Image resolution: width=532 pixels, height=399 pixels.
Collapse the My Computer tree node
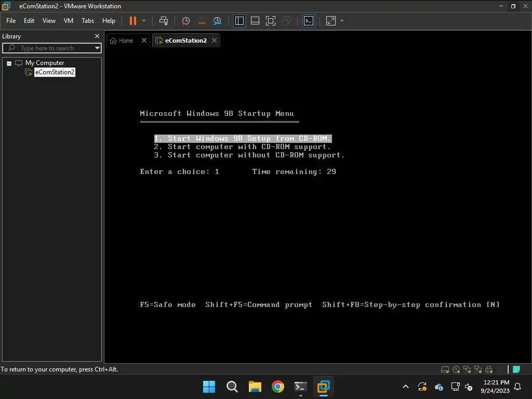pos(9,63)
